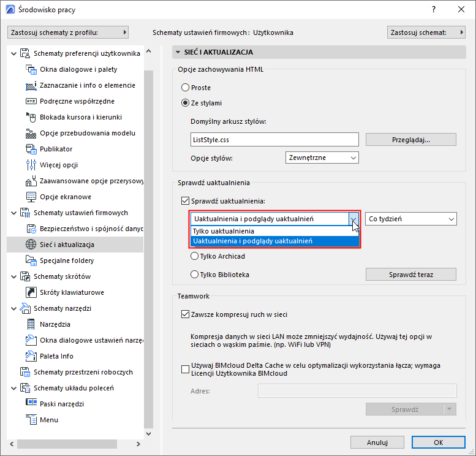Click the Publikator icon
Viewport: 476px width, 456px height.
pos(31,149)
